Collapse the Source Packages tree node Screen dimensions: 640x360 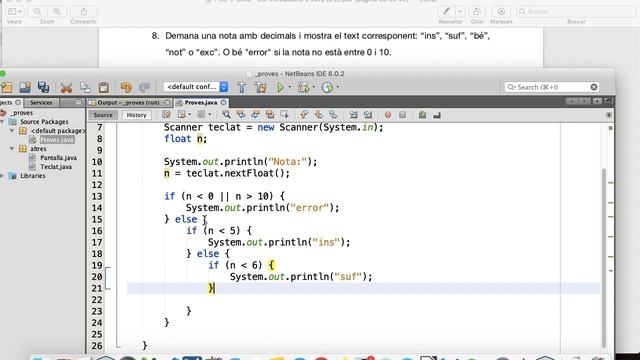[2, 122]
